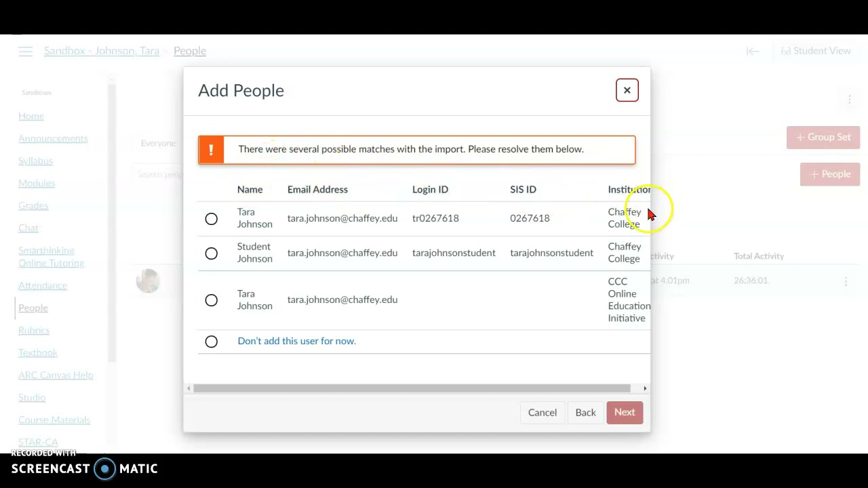Screen dimensions: 868x488
Task: Open Home in course navigation
Action: [31, 116]
